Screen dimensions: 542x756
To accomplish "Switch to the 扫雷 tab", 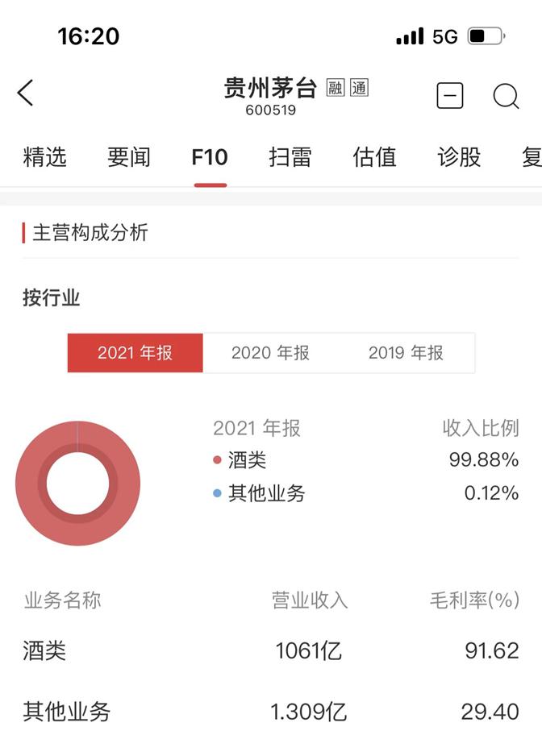I will 291,158.
